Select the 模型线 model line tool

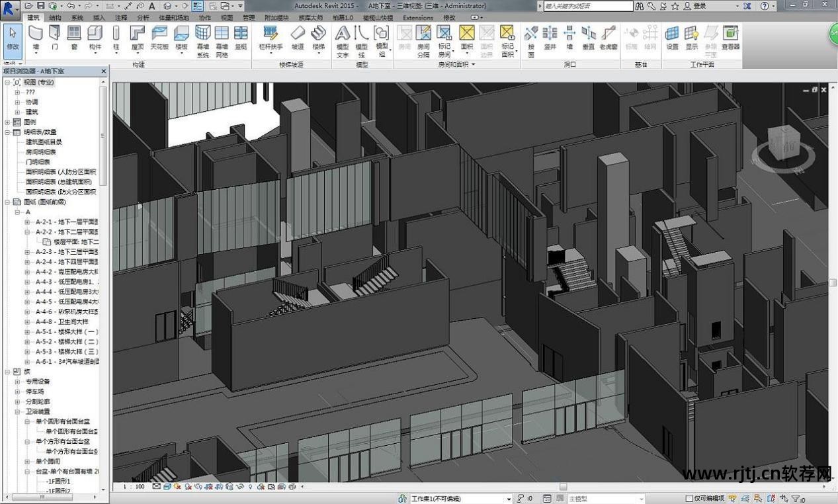361,41
